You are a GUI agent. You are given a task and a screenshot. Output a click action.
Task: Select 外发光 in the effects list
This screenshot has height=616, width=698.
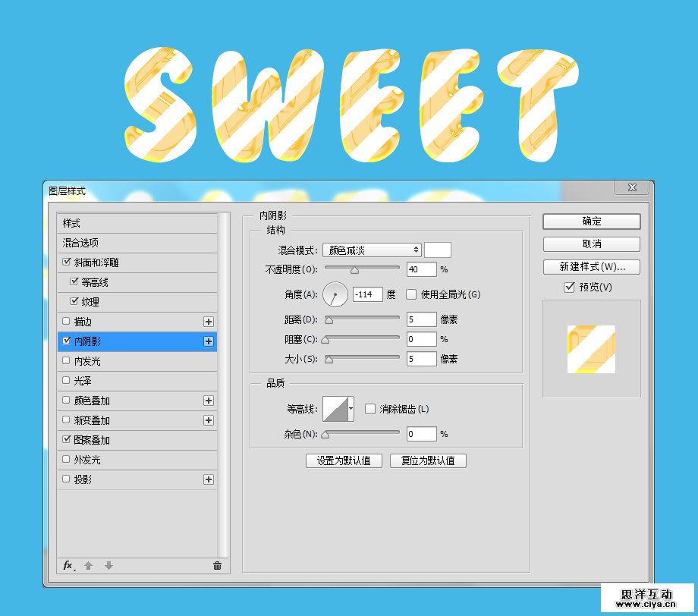[87, 460]
